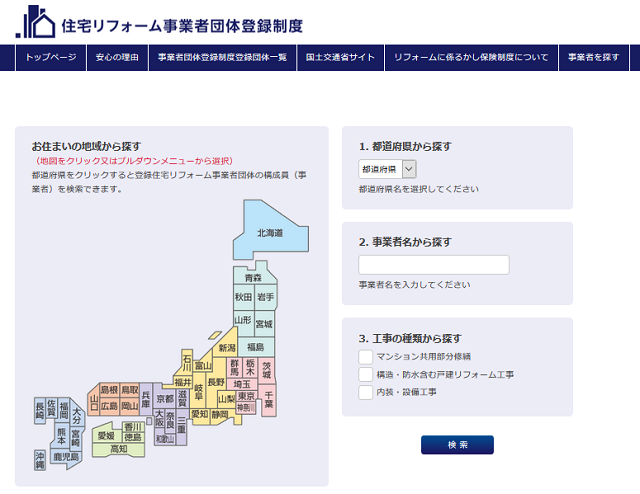Screen dimensions: 640x494
Task: Open the 国土交通省サイト link
Action: click(x=340, y=58)
